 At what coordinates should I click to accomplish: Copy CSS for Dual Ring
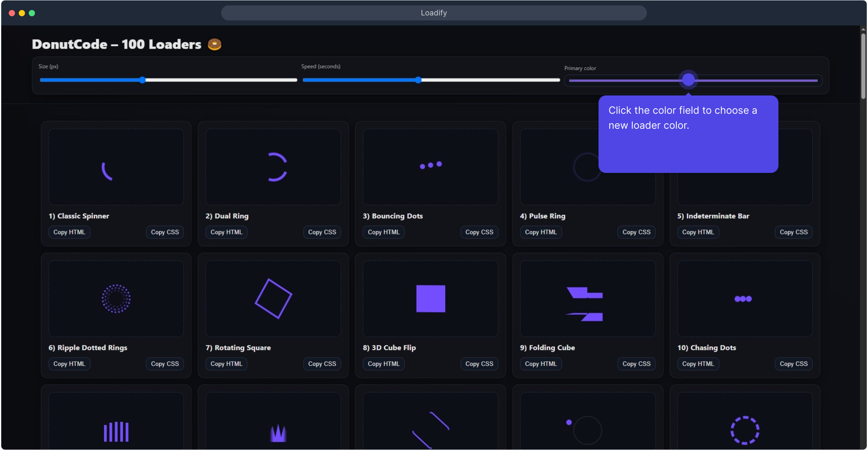[x=322, y=232]
